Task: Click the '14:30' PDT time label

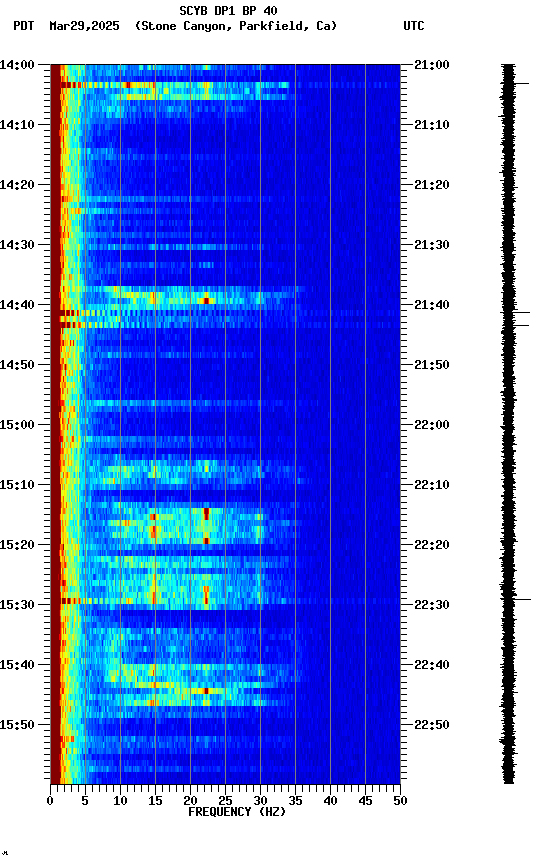Action: (x=17, y=245)
